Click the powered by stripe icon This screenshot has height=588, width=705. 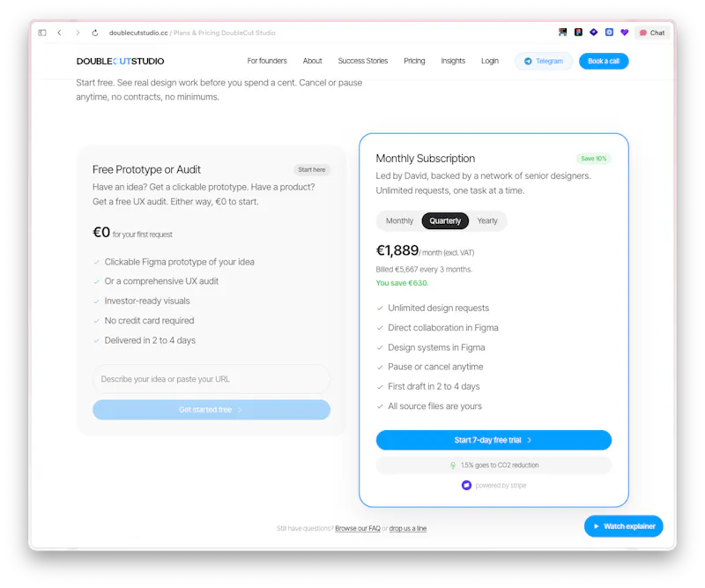(x=466, y=486)
